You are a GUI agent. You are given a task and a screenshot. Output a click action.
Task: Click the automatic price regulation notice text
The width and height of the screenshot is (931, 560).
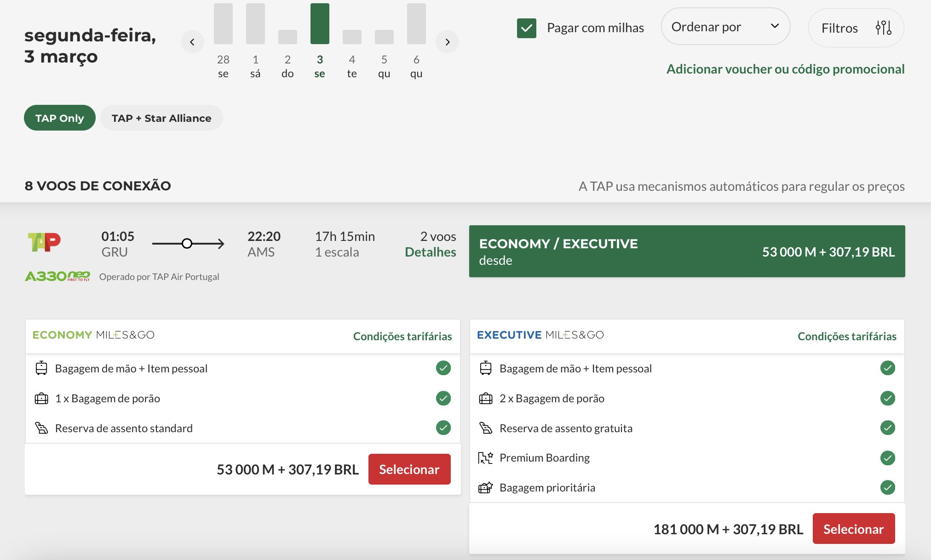coord(741,186)
